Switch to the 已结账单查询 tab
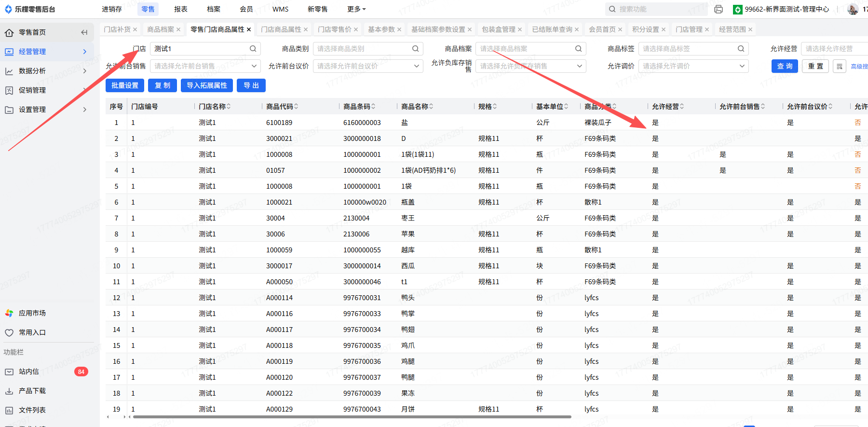 (552, 29)
